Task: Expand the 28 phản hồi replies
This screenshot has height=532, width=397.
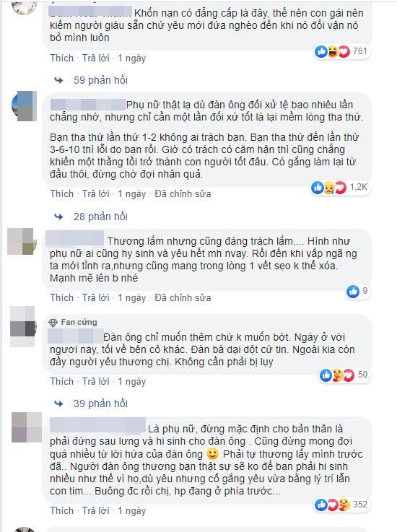Action: (x=100, y=217)
